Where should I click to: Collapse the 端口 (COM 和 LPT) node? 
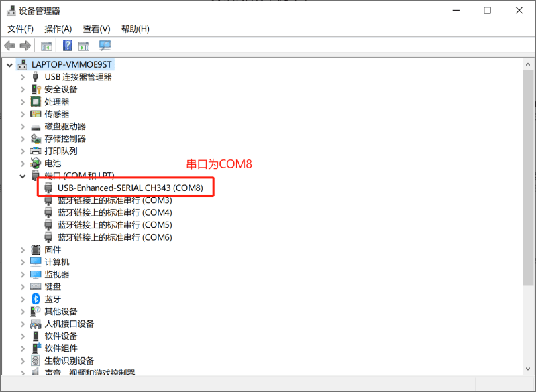pyautogui.click(x=23, y=176)
